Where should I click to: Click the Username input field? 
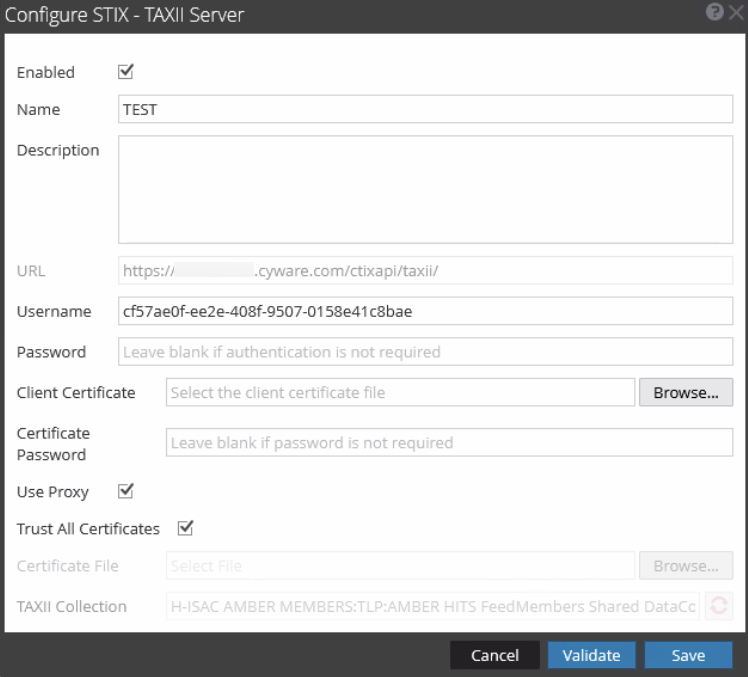(x=425, y=311)
